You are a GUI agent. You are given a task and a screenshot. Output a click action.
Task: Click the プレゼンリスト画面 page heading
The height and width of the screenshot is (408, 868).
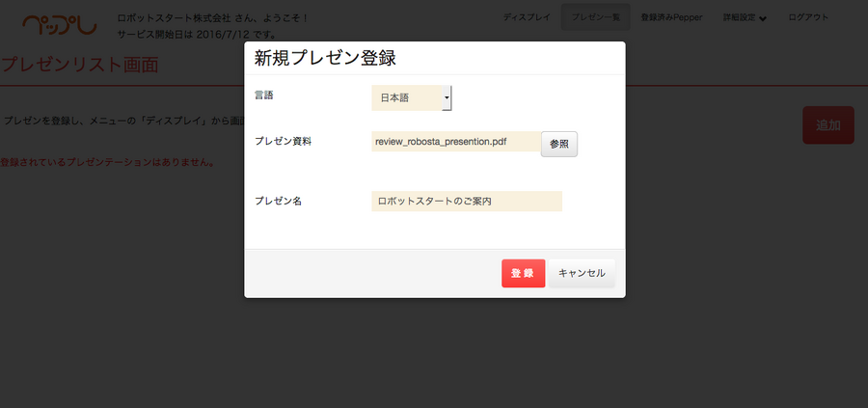[80, 66]
